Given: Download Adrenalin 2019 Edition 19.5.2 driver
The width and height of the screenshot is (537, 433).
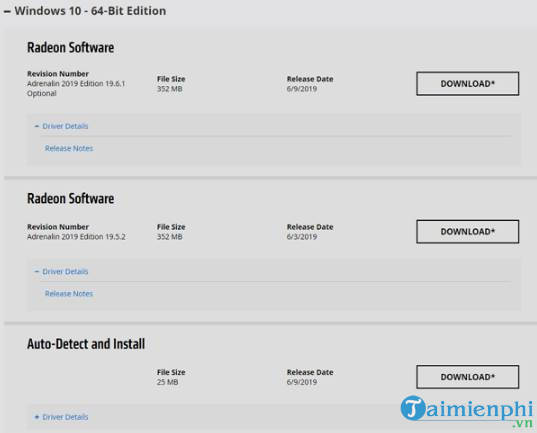Looking at the screenshot, I should (467, 232).
